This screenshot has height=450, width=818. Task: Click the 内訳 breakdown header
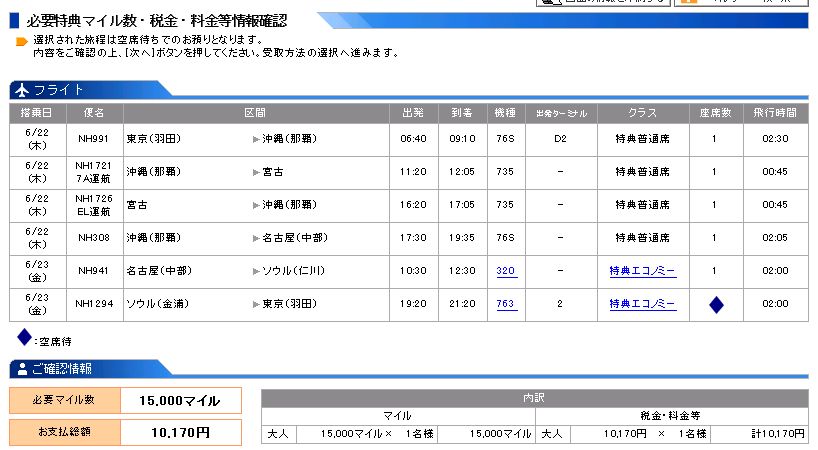tap(534, 398)
